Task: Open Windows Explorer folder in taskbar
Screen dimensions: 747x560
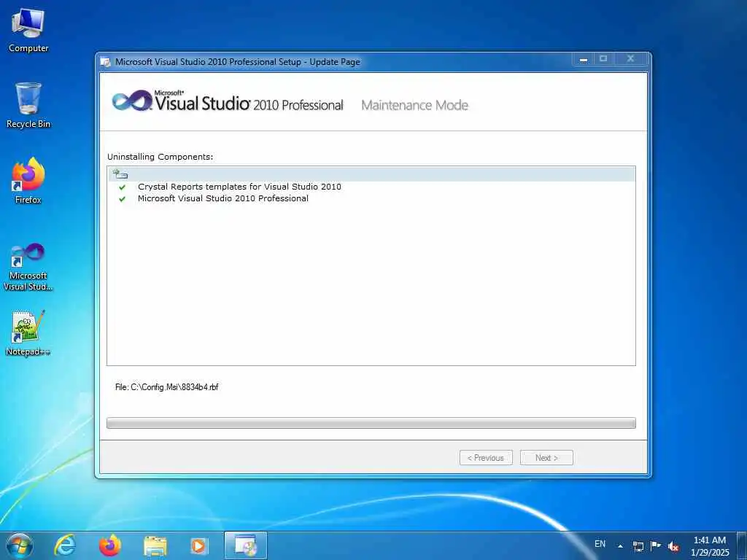Action: [x=155, y=546]
